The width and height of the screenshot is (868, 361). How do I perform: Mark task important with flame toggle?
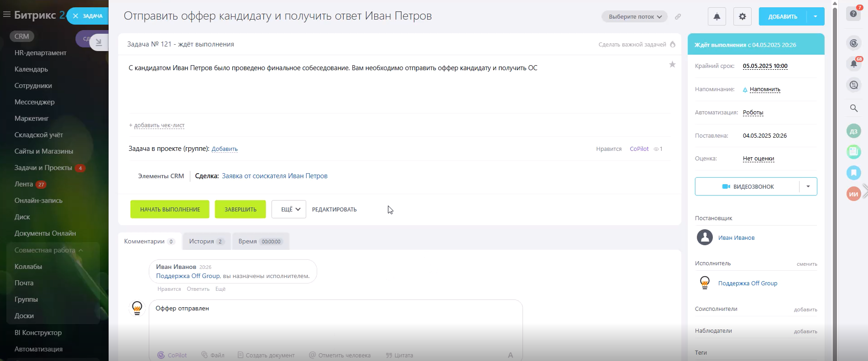pyautogui.click(x=673, y=44)
